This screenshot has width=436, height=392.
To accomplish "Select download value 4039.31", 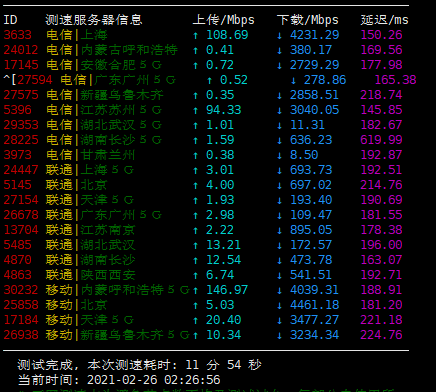I will point(314,290).
